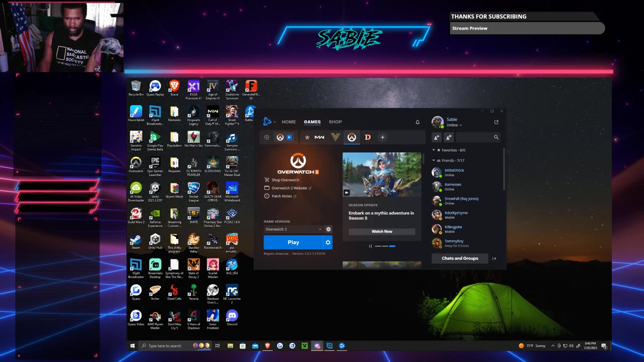Pop out the friends list window
Screen dimensions: 644x362
[496, 122]
